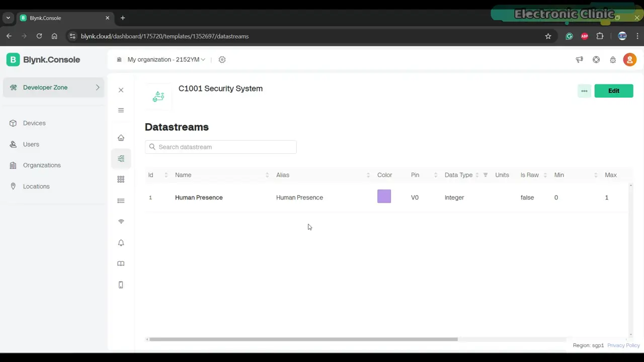Open the hamburger menu in template sidebar
The height and width of the screenshot is (362, 644).
coord(121,110)
